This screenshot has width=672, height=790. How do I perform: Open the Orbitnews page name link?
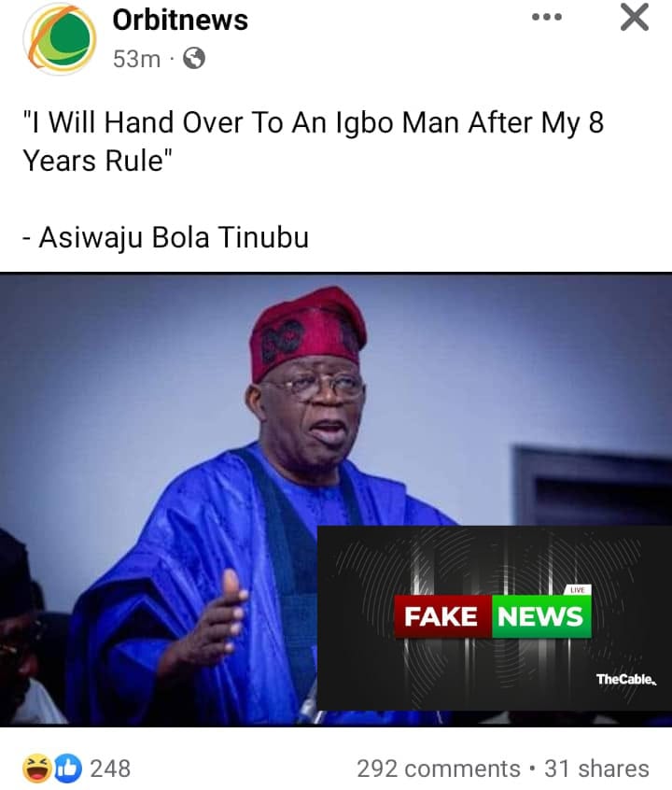[x=180, y=21]
